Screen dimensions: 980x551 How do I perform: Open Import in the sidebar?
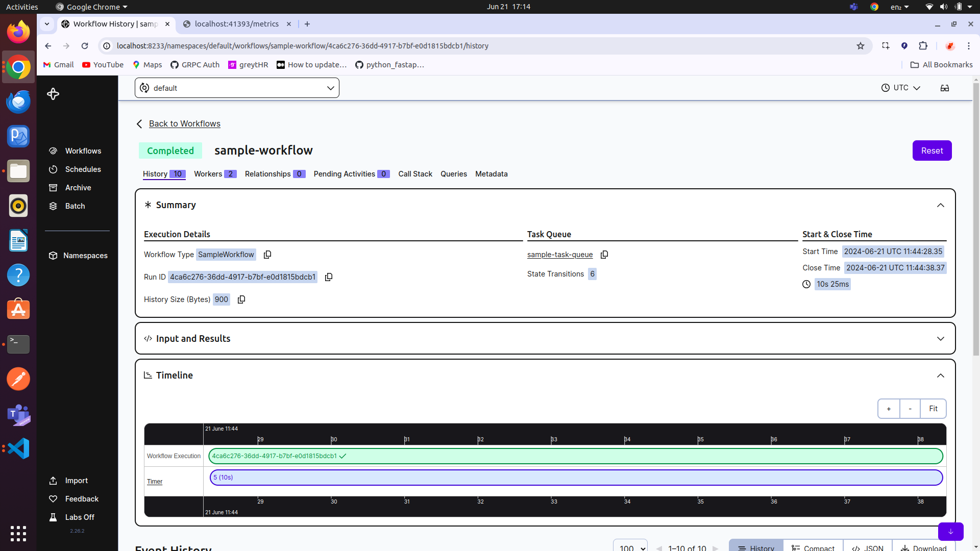[x=68, y=481]
